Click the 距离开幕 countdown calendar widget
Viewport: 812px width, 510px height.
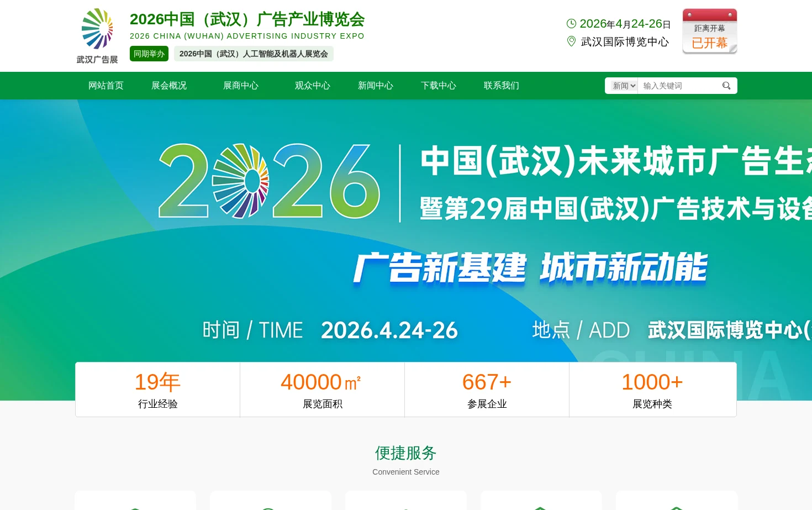(x=710, y=31)
